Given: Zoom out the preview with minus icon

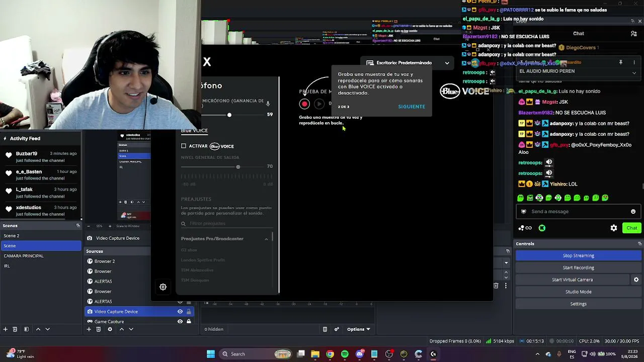Looking at the screenshot, I should pyautogui.click(x=88, y=226).
